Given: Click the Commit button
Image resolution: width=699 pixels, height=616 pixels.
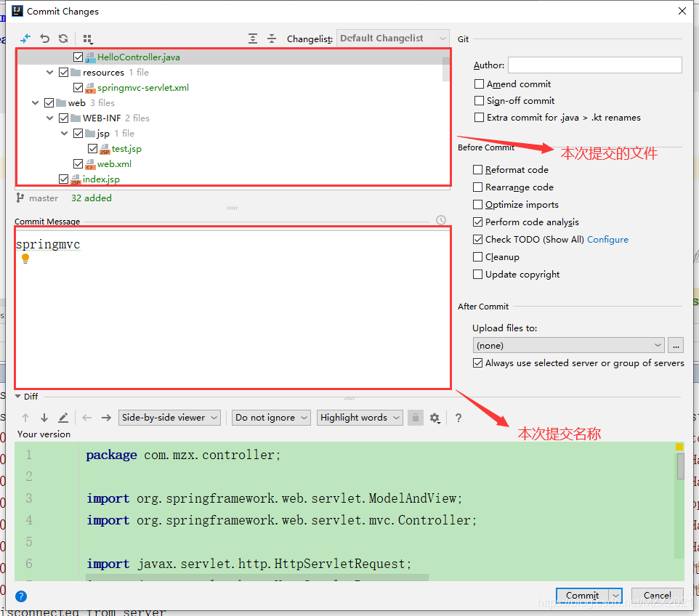Looking at the screenshot, I should coord(582,596).
